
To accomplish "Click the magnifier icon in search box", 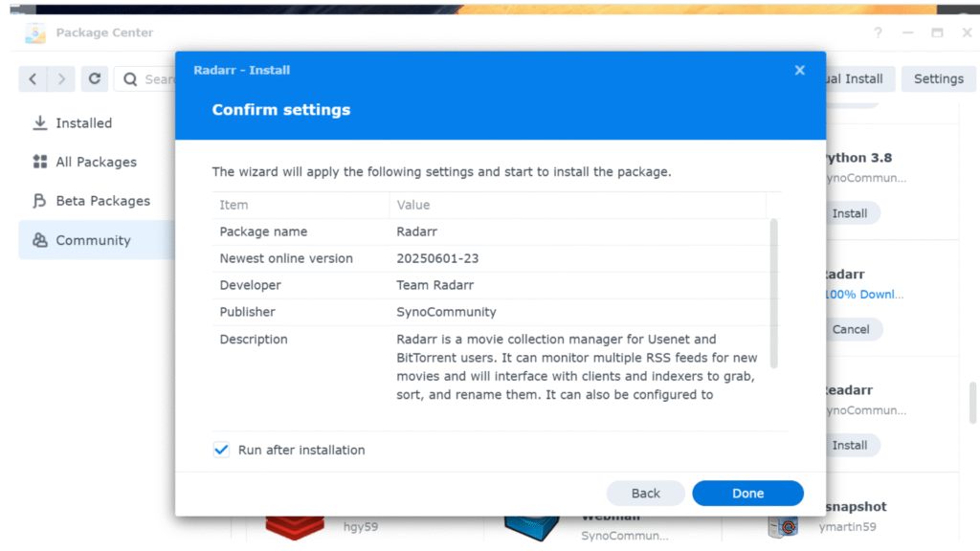I will pos(131,79).
